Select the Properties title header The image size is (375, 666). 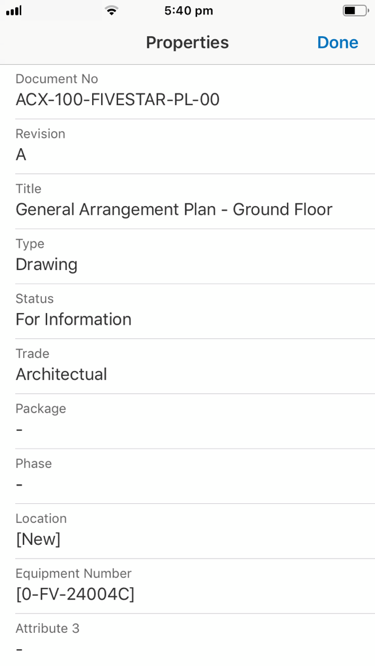click(187, 42)
